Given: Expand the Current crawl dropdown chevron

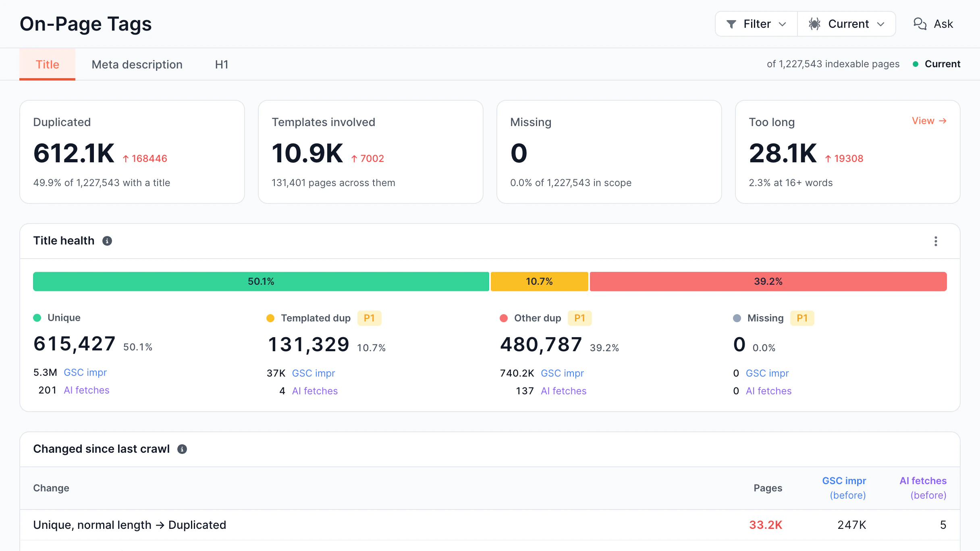Looking at the screenshot, I should 881,24.
